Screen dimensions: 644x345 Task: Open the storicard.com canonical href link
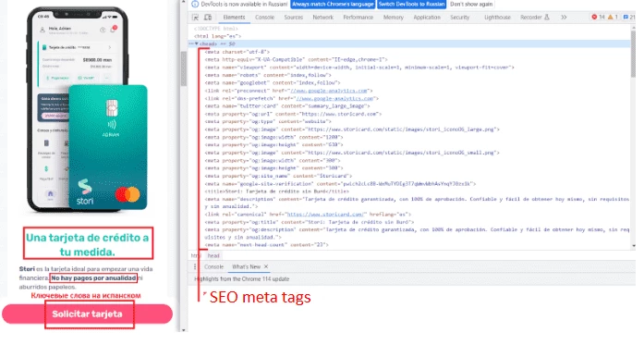click(325, 215)
